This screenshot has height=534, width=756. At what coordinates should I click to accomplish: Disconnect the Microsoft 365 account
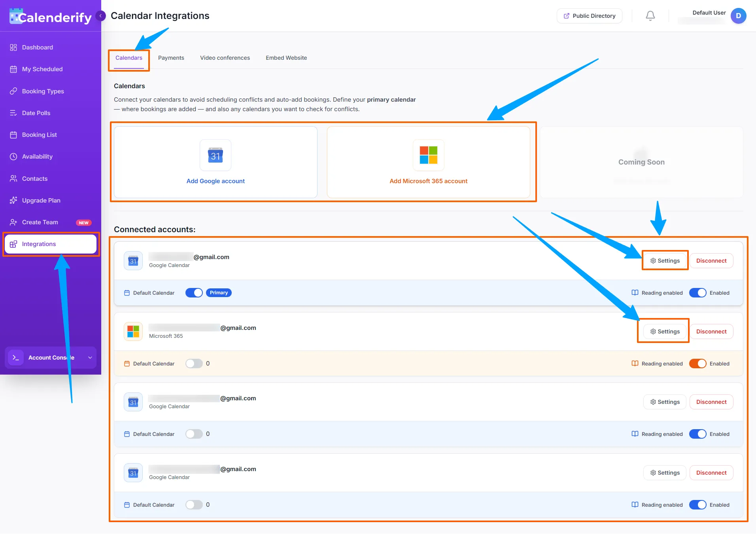[x=711, y=331]
